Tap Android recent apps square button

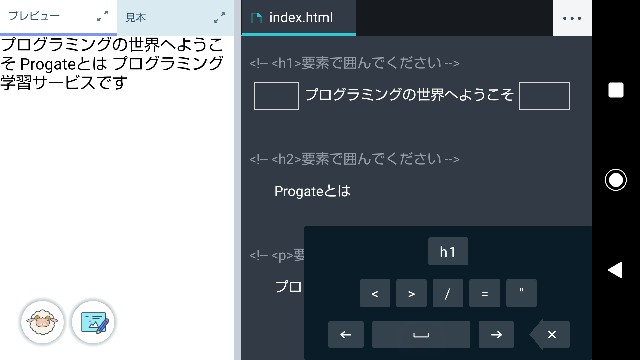click(x=616, y=90)
